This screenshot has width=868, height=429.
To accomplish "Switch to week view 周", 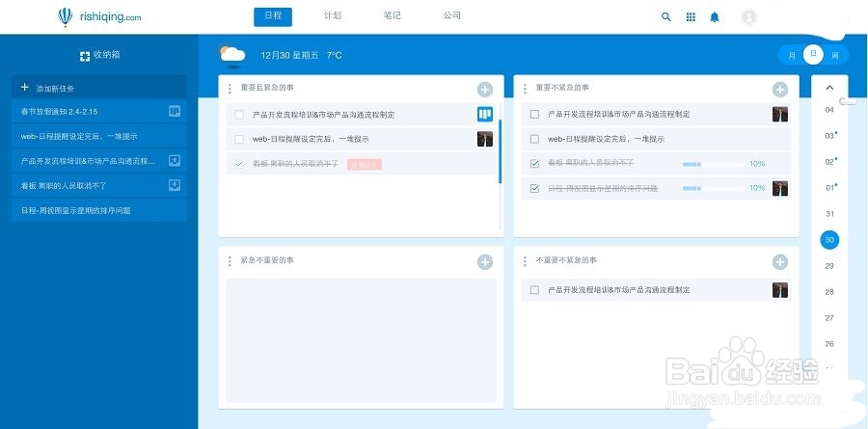I will click(835, 55).
